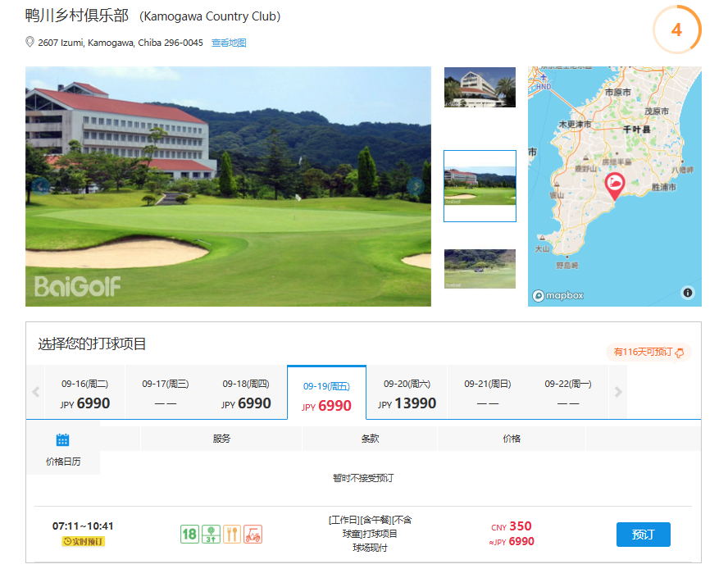This screenshot has height=578, width=728.
Task: Select the 09-16 Tuesday date tab
Action: (84, 393)
